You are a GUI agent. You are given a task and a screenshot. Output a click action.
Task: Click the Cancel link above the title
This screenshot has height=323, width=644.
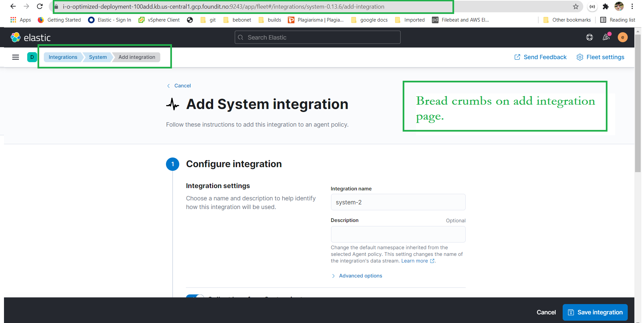click(179, 86)
